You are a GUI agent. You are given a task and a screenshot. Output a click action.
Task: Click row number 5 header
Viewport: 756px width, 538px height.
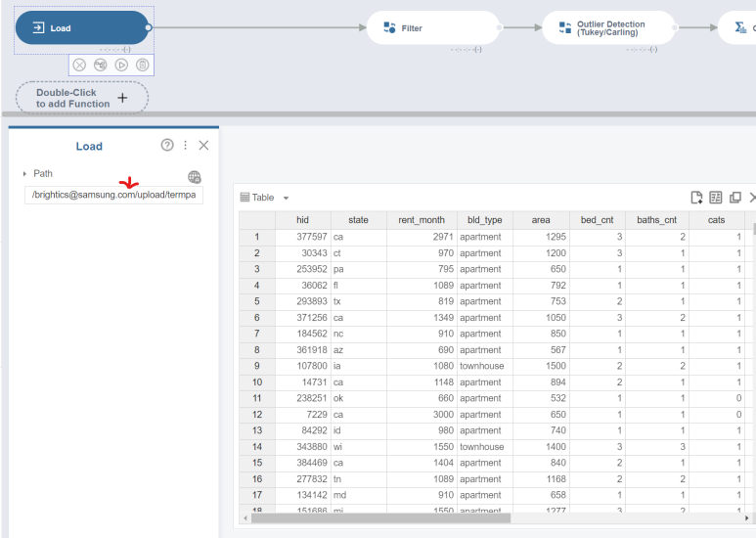coord(257,301)
